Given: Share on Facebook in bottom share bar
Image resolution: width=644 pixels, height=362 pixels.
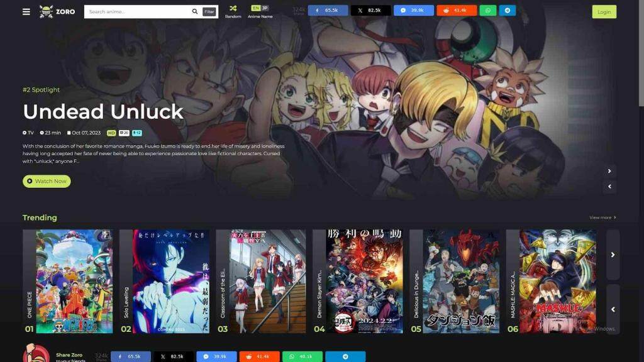Looking at the screenshot, I should (131, 357).
